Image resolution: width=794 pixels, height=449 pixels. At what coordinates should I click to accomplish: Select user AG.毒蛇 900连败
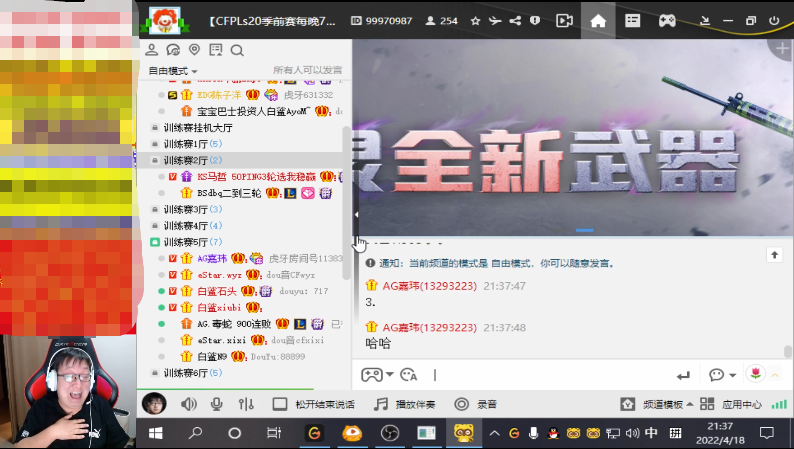[x=235, y=324]
